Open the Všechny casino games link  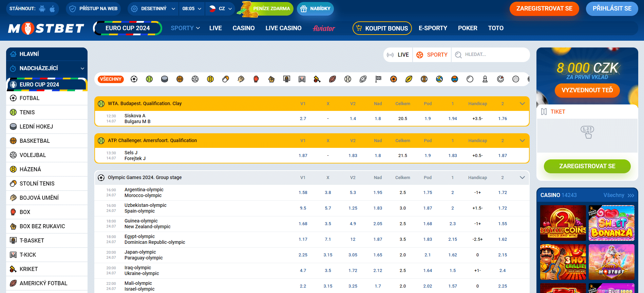click(619, 195)
